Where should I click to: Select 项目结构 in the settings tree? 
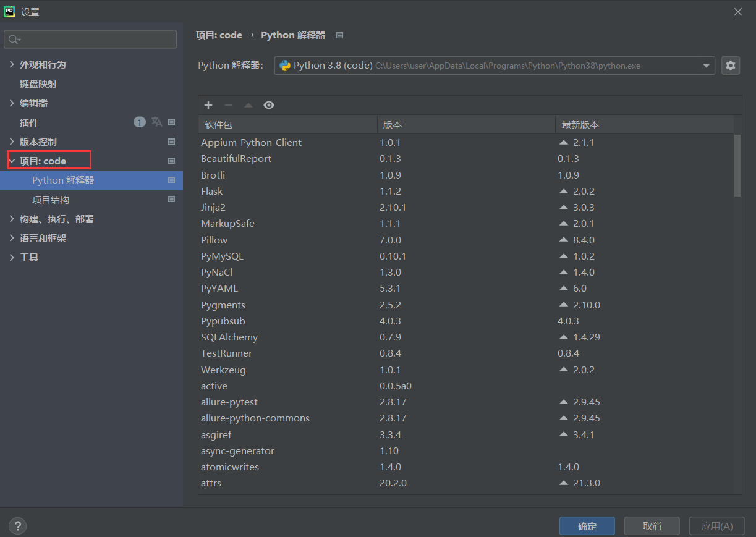coord(51,200)
